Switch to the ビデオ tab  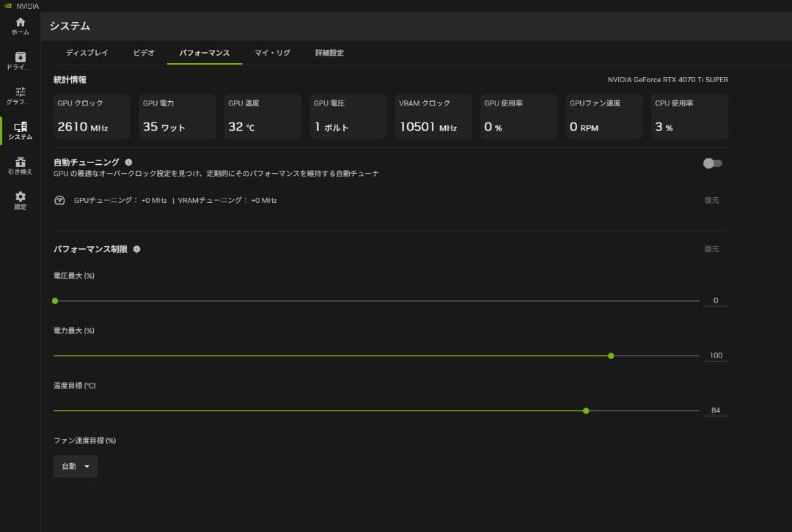pyautogui.click(x=144, y=53)
